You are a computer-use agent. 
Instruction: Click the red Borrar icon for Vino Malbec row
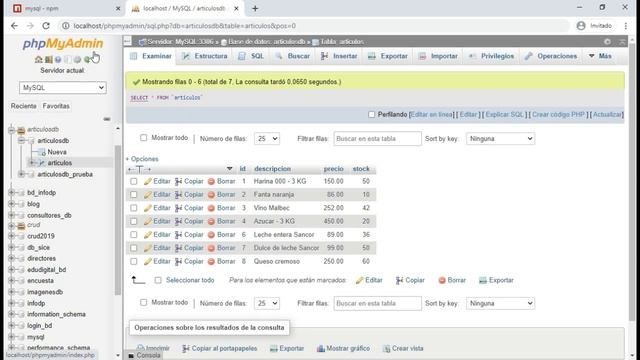click(x=211, y=208)
